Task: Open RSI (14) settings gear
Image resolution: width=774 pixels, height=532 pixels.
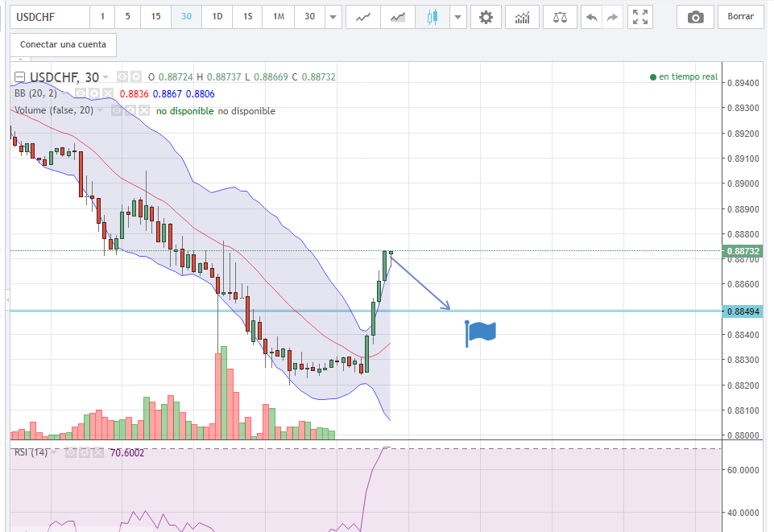Action: 85,452
